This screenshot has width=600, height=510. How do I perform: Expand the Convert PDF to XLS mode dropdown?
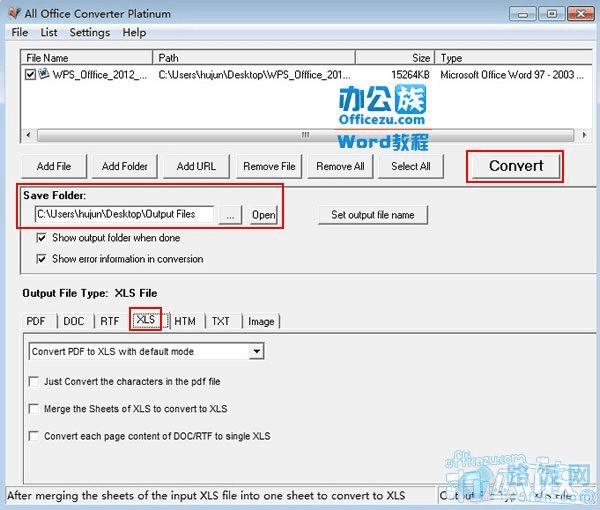coord(256,351)
